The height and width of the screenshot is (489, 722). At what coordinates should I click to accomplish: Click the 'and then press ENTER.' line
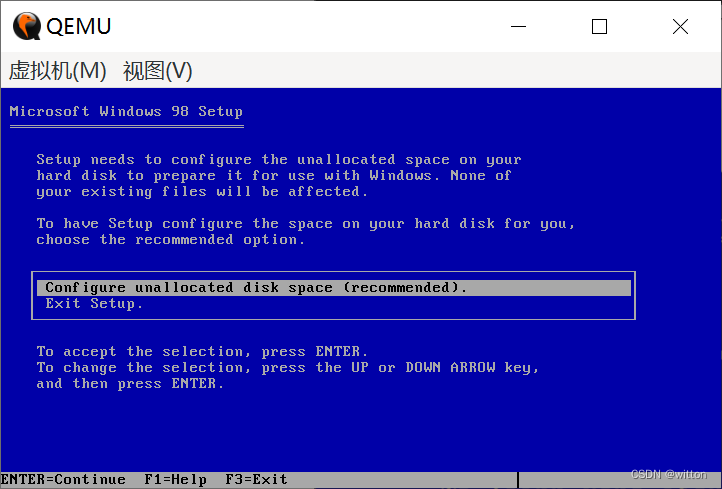point(130,384)
